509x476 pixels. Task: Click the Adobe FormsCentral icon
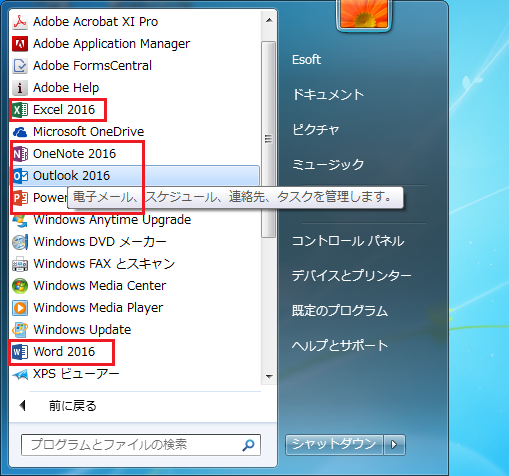coord(20,66)
